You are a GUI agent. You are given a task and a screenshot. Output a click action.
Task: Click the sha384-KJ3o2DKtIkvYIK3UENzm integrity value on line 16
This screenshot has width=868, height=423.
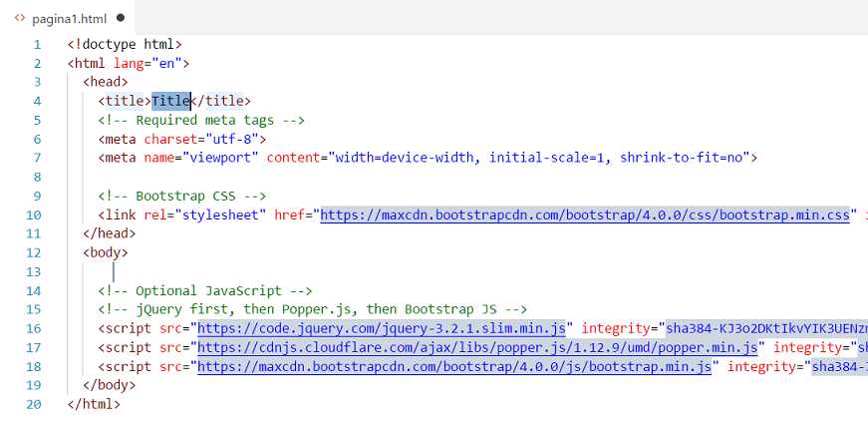pos(766,329)
